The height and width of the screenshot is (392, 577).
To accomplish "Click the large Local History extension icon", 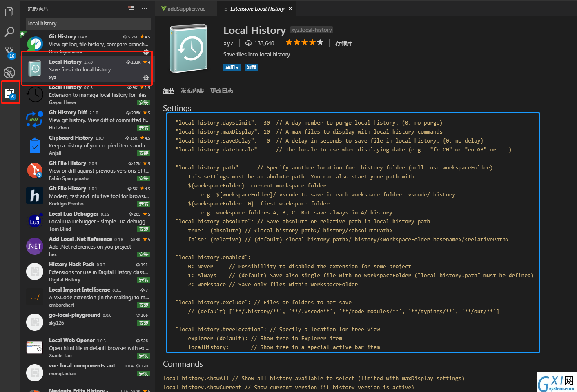I will tap(189, 49).
